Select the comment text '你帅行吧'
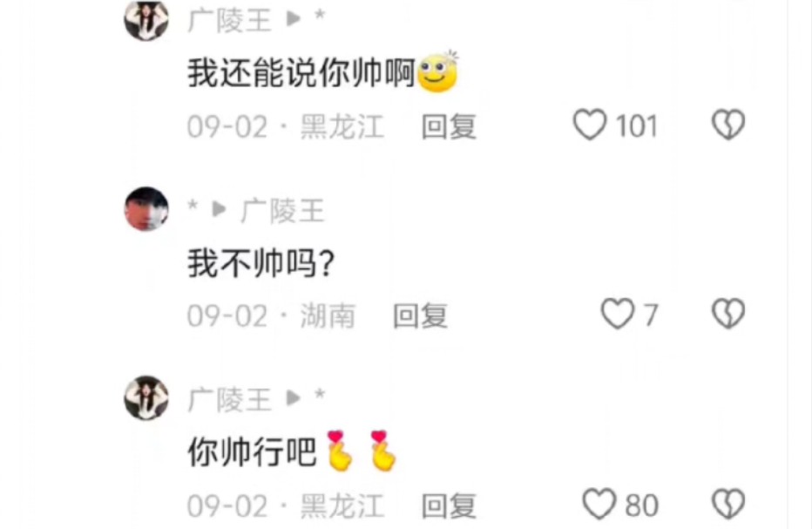812x529 pixels. click(252, 452)
